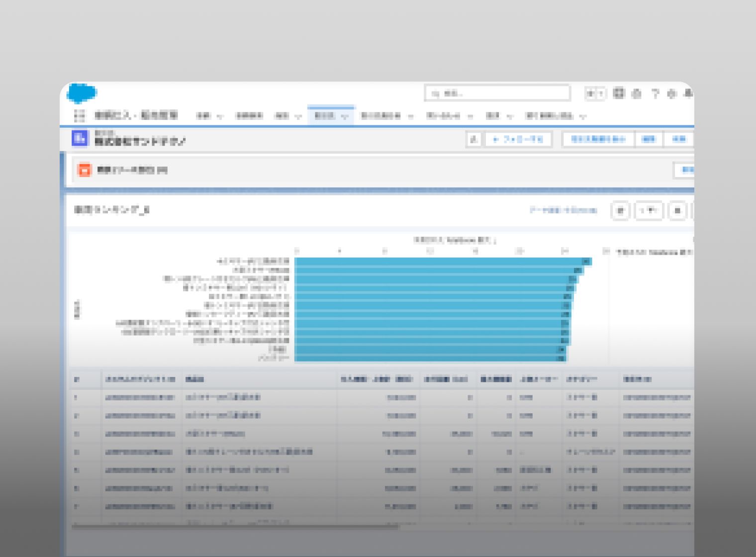Open the App Launcher dots grid
The height and width of the screenshot is (557, 756).
pyautogui.click(x=79, y=115)
